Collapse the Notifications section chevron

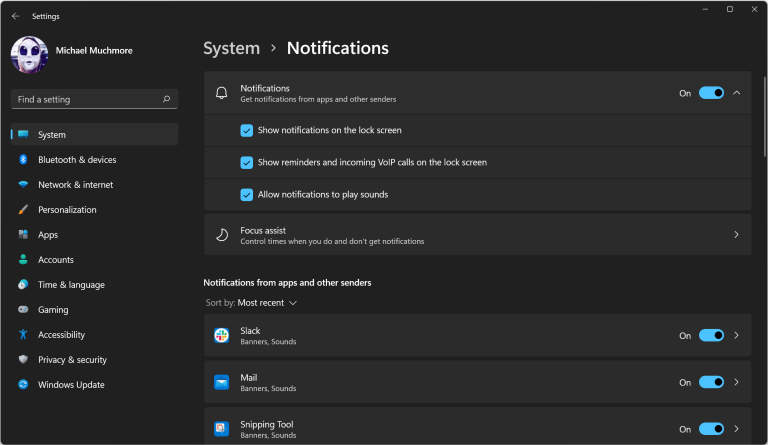tap(737, 93)
